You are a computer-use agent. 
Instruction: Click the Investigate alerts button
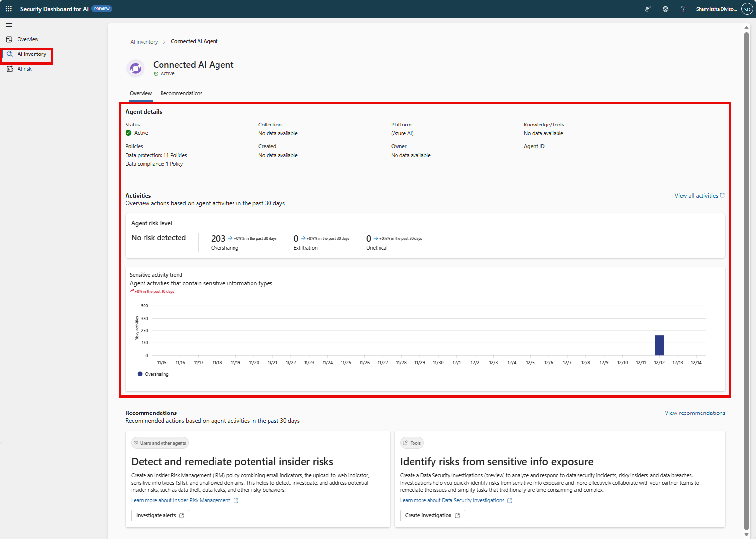point(160,516)
